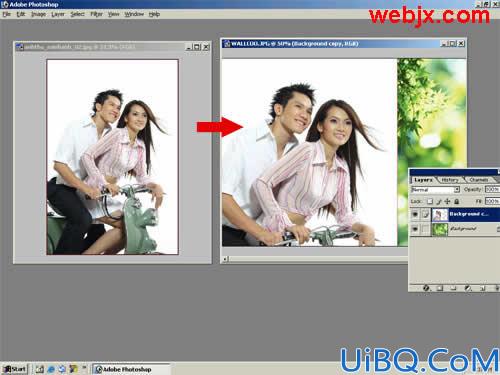
Task: Click the portrait image canvas in left window
Action: pyautogui.click(x=113, y=157)
